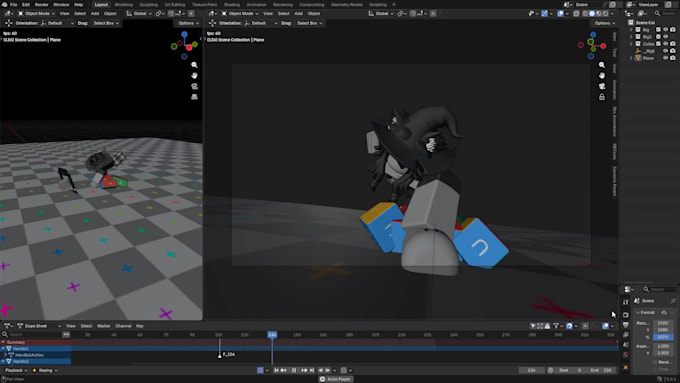Jump to the timeline end
Screen dimensions: 680x383
(312, 370)
